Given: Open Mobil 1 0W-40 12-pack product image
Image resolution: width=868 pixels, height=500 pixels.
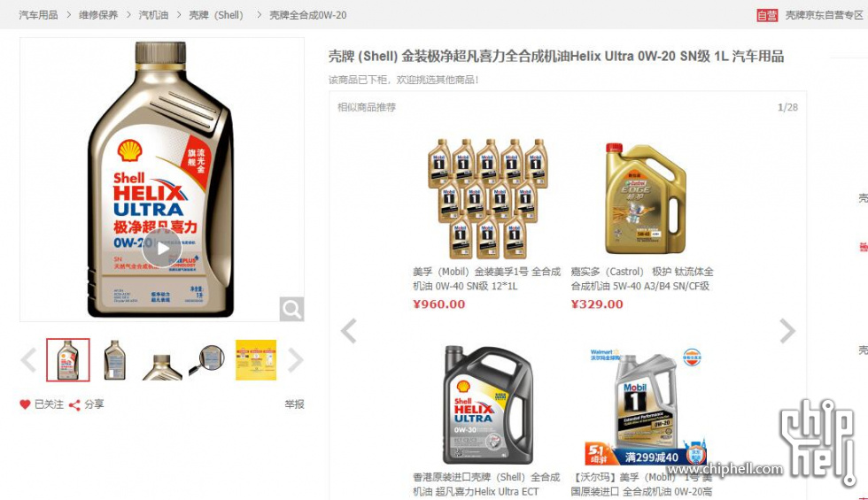Looking at the screenshot, I should [x=487, y=198].
